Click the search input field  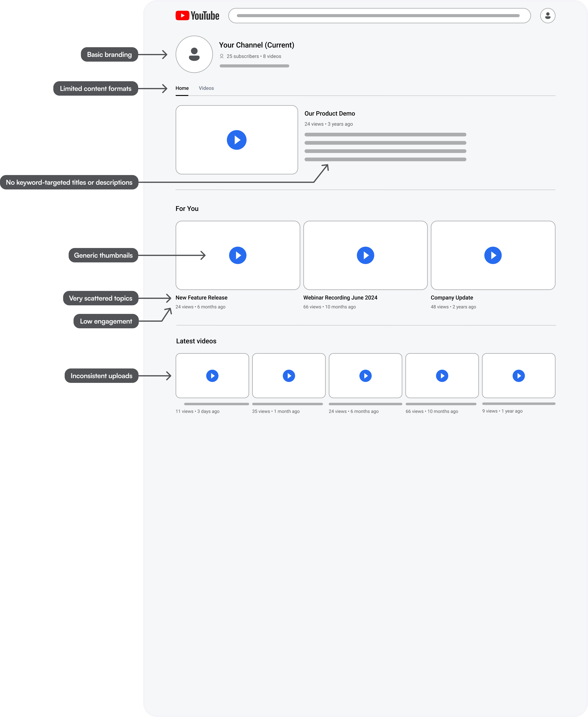click(x=379, y=16)
